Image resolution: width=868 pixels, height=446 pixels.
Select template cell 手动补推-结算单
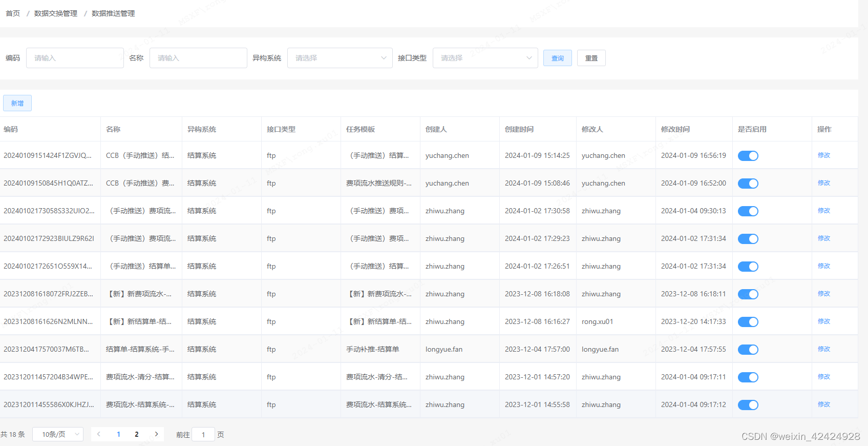pos(373,349)
